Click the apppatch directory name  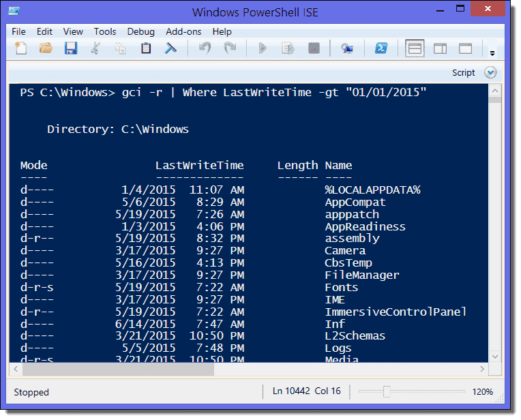click(352, 215)
